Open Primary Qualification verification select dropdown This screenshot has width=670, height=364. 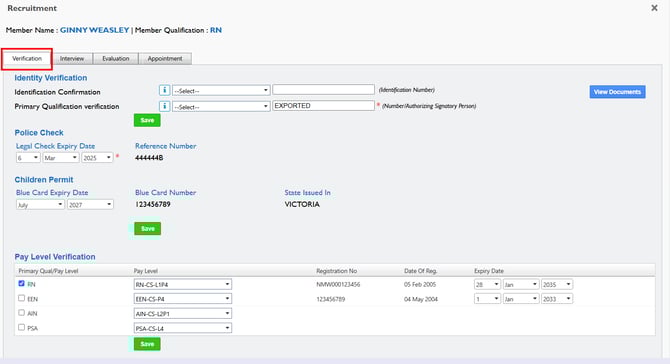coord(221,106)
